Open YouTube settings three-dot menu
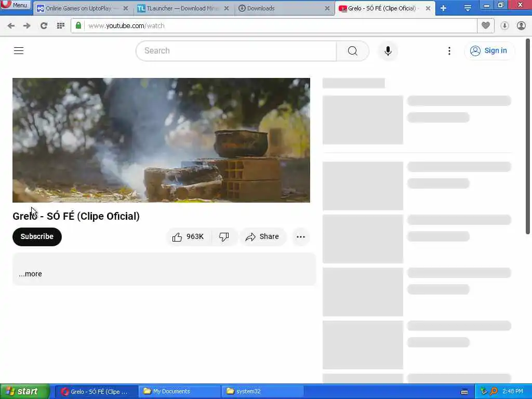532x399 pixels. [x=449, y=51]
